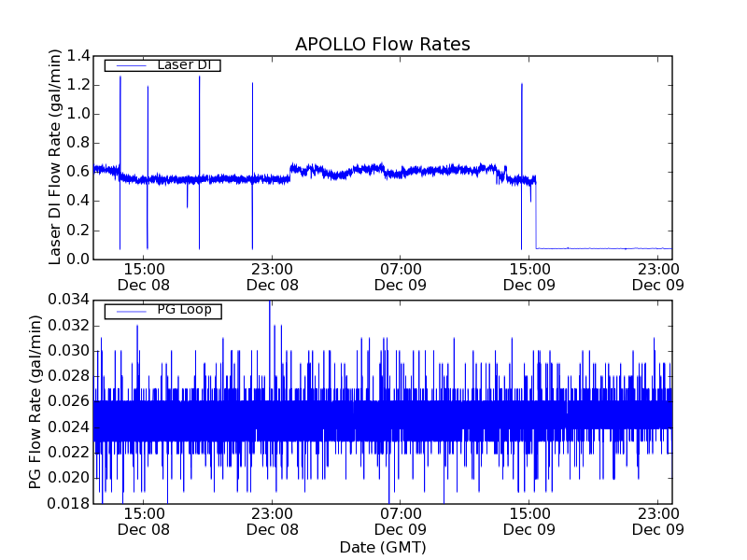This screenshot has height=560, width=747.
Task: Click the line sample in Laser DI legend
Action: 131,65
